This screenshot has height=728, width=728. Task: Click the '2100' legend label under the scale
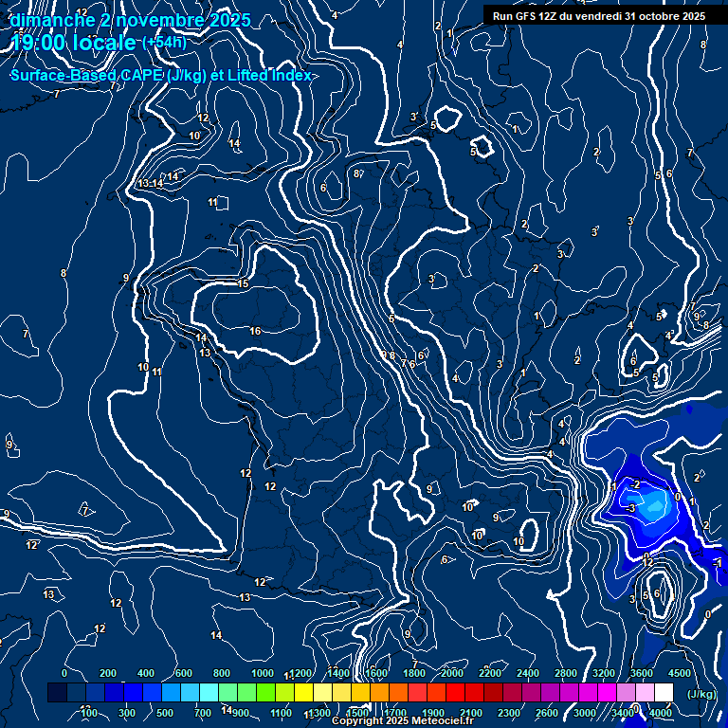point(471,713)
